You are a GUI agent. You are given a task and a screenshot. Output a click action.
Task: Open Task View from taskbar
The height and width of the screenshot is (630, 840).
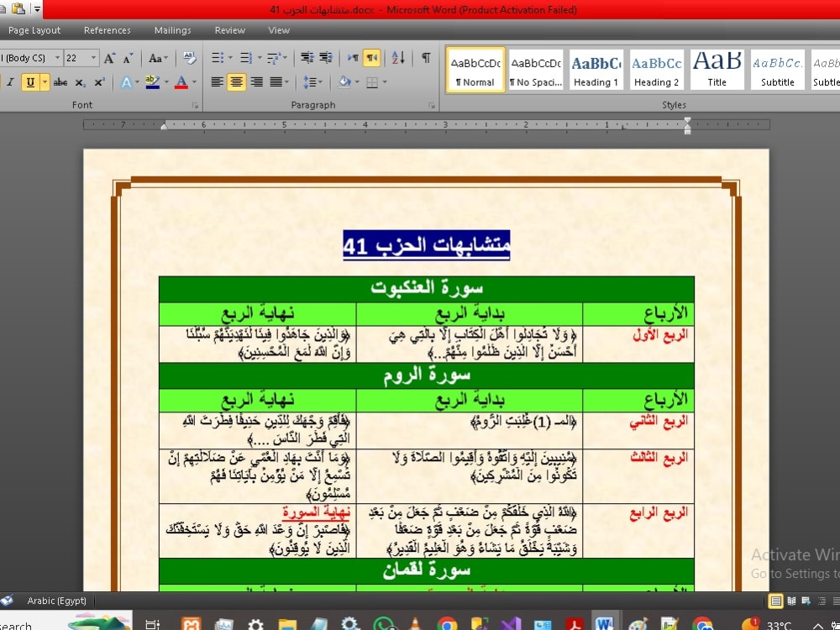click(153, 624)
